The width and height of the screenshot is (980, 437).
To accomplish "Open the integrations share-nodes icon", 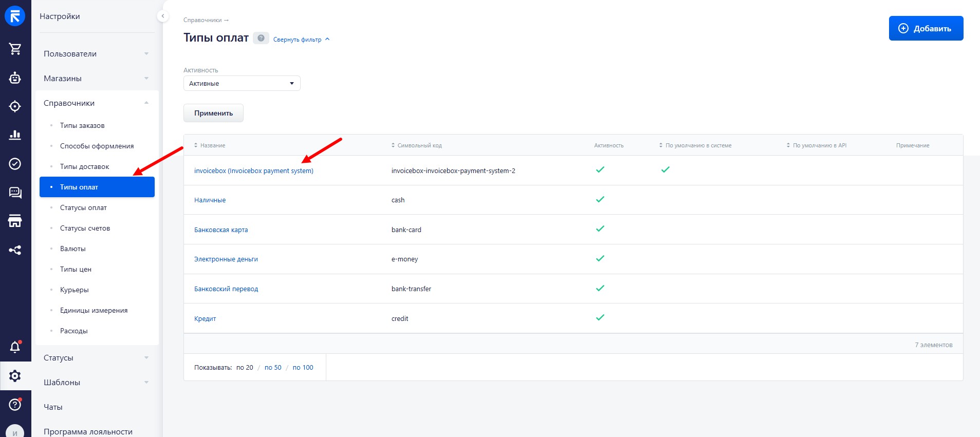I will (15, 250).
